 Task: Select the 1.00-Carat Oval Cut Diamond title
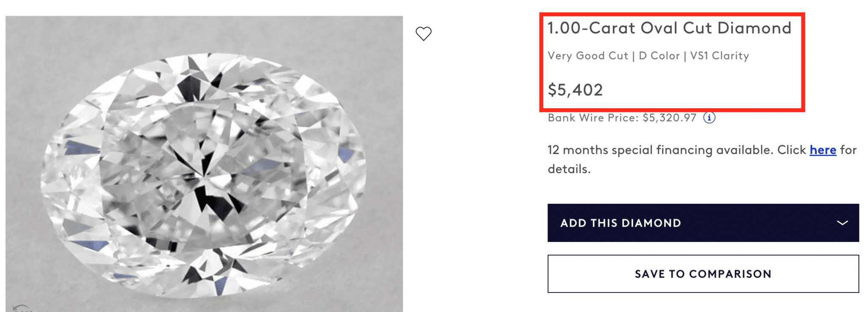(669, 28)
